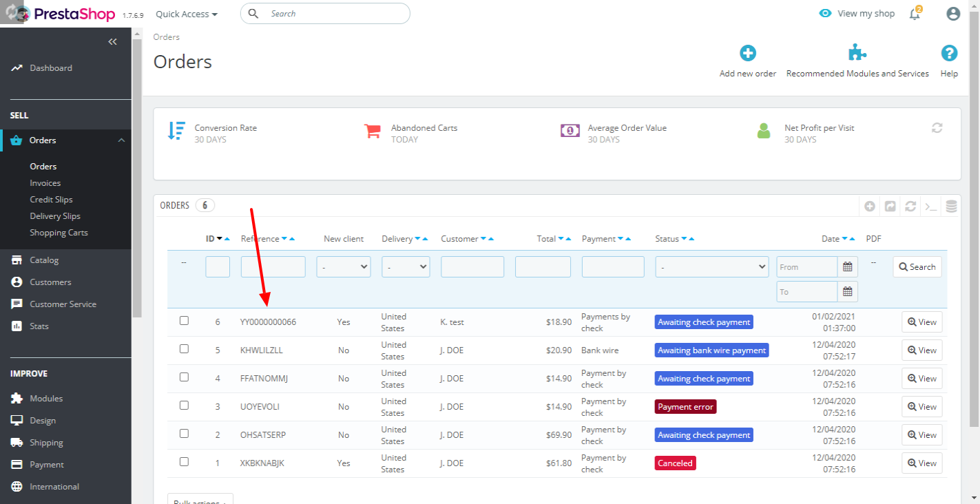Click the Orders breadcrumb link
The image size is (980, 504).
[167, 37]
